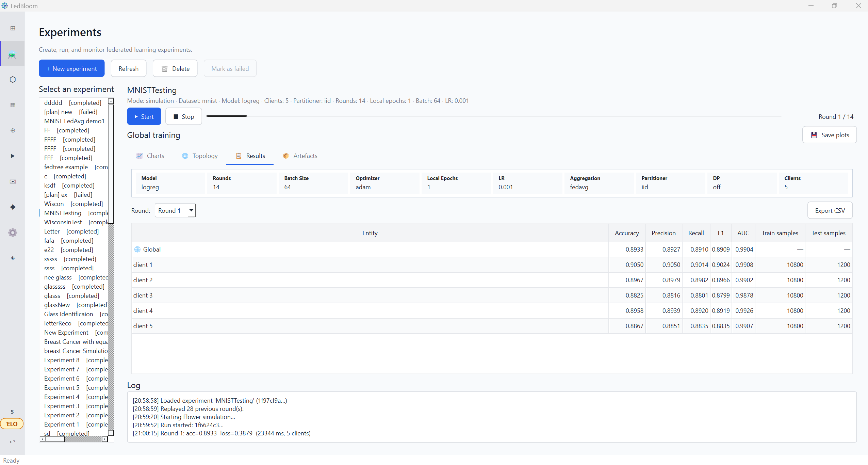Select the client 1 results row
The image size is (868, 465).
pos(492,265)
